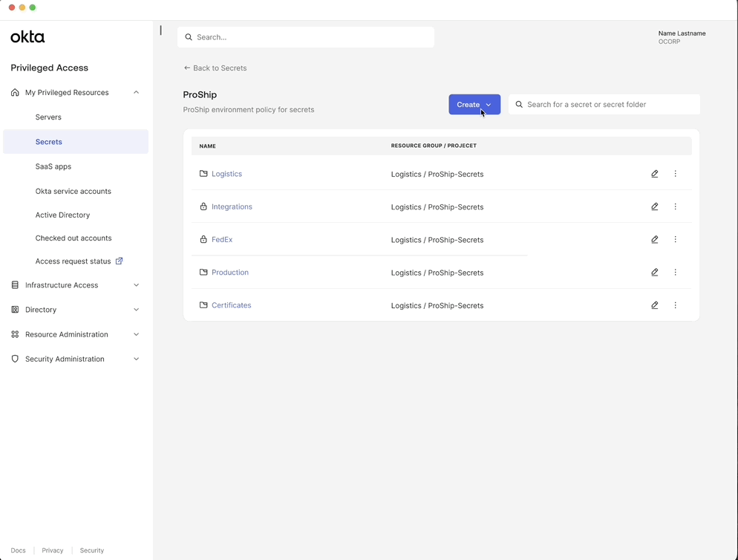Image resolution: width=738 pixels, height=560 pixels.
Task: Click the lock icon beside FedEx
Action: tap(203, 239)
